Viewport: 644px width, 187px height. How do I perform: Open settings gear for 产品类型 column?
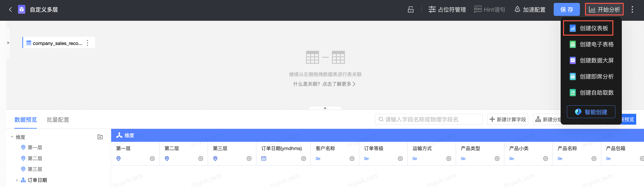coord(497,159)
